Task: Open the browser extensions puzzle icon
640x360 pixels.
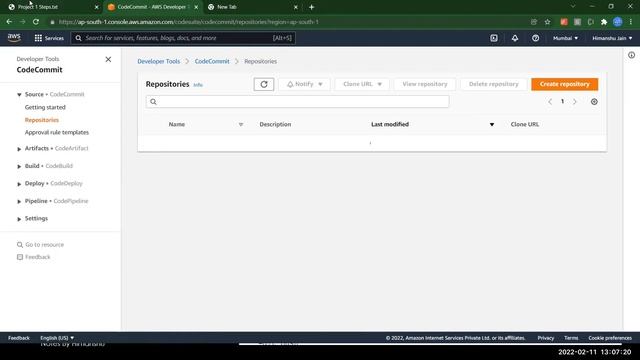Action: pyautogui.click(x=604, y=22)
